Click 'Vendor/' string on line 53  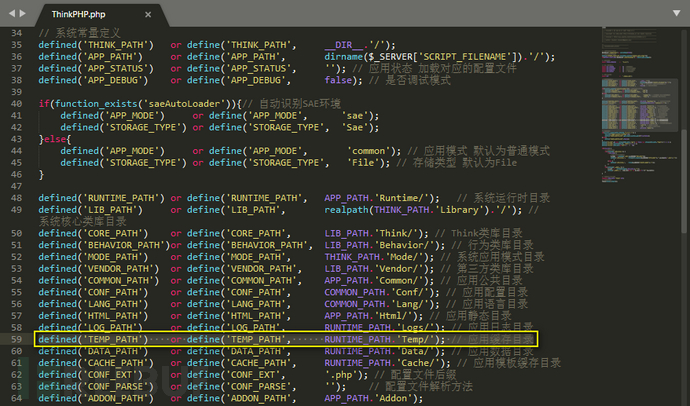point(399,269)
